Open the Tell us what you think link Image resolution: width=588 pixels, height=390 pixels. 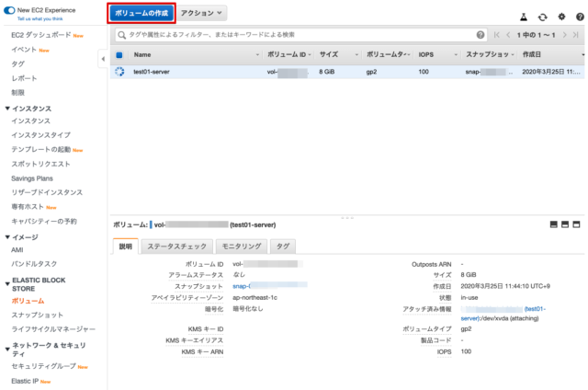(x=40, y=18)
